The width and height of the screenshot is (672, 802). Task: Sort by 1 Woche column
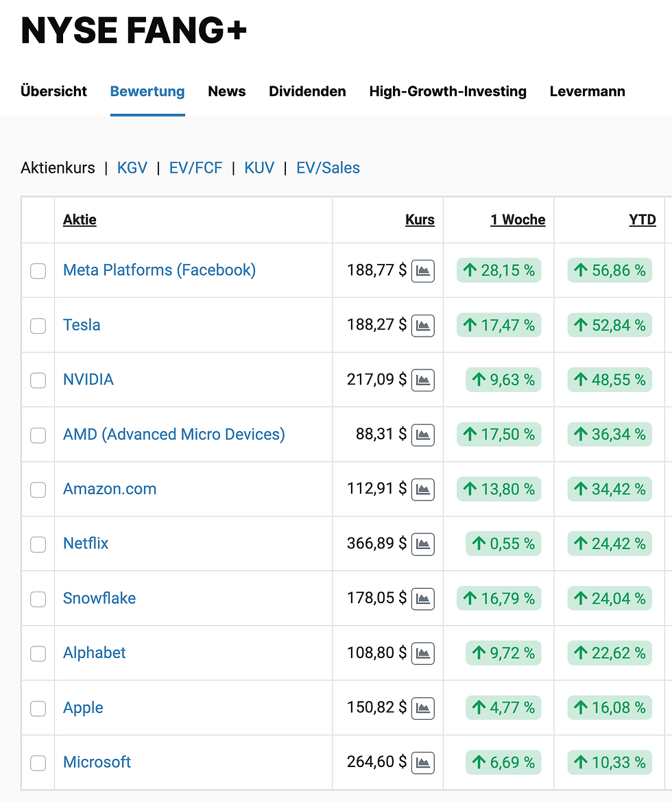(x=518, y=219)
